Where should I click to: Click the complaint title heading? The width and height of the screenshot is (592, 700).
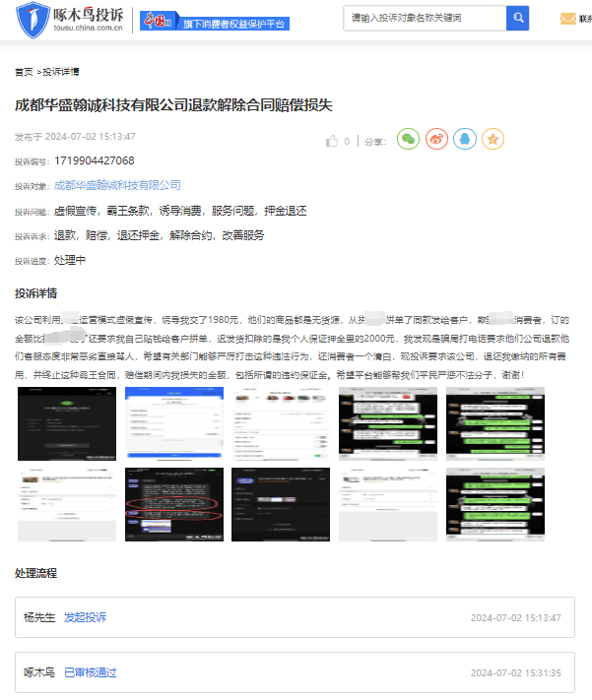[x=173, y=105]
